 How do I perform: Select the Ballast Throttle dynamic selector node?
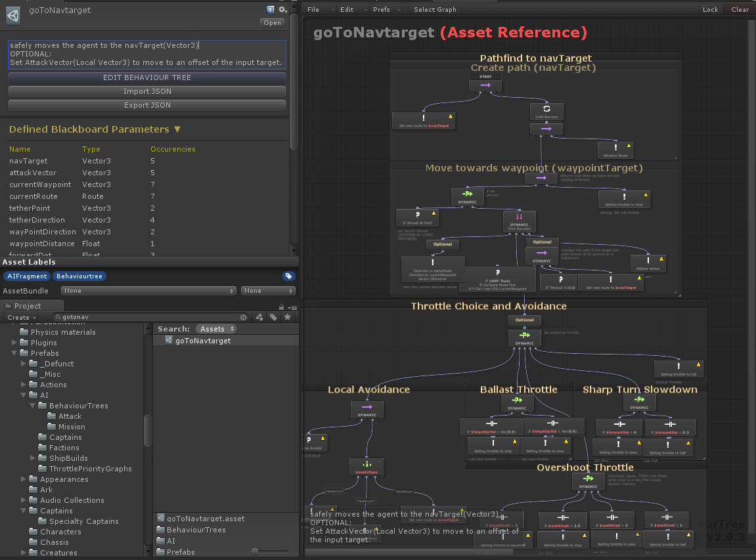517,402
